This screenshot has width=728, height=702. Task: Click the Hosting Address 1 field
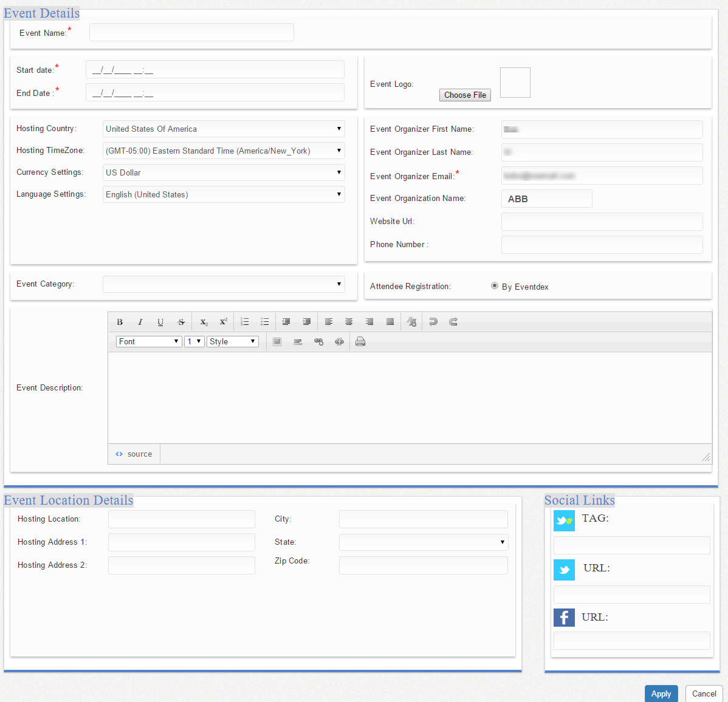tap(182, 542)
